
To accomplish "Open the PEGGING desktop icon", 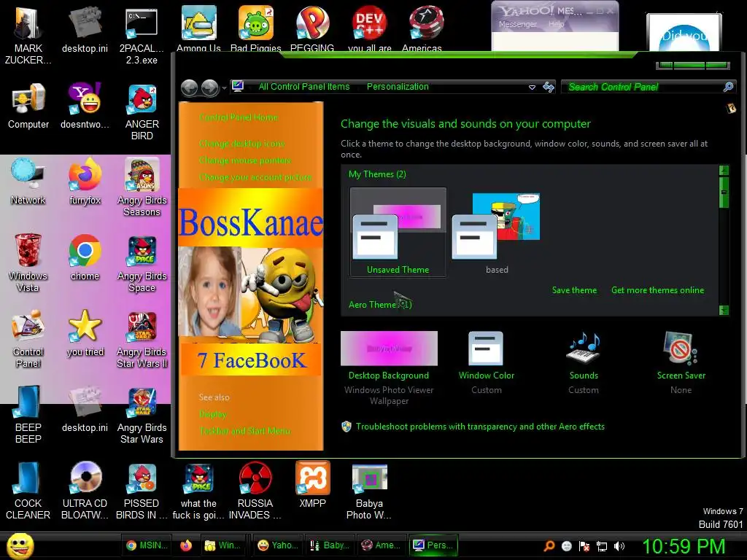I will (312, 23).
